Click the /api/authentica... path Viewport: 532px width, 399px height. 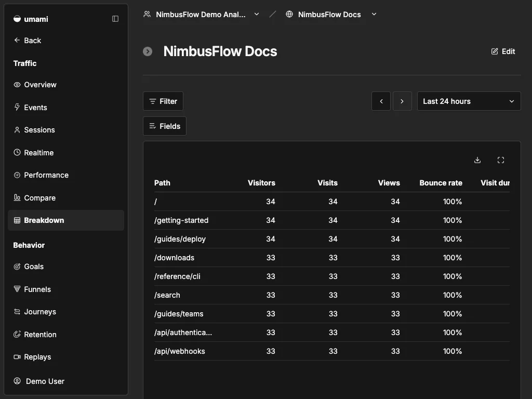[183, 332]
